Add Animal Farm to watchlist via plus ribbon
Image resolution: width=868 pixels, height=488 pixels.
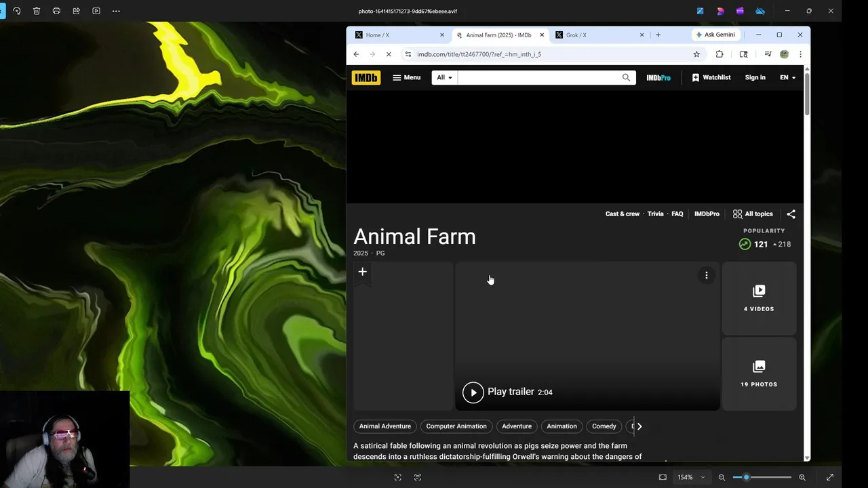(362, 272)
